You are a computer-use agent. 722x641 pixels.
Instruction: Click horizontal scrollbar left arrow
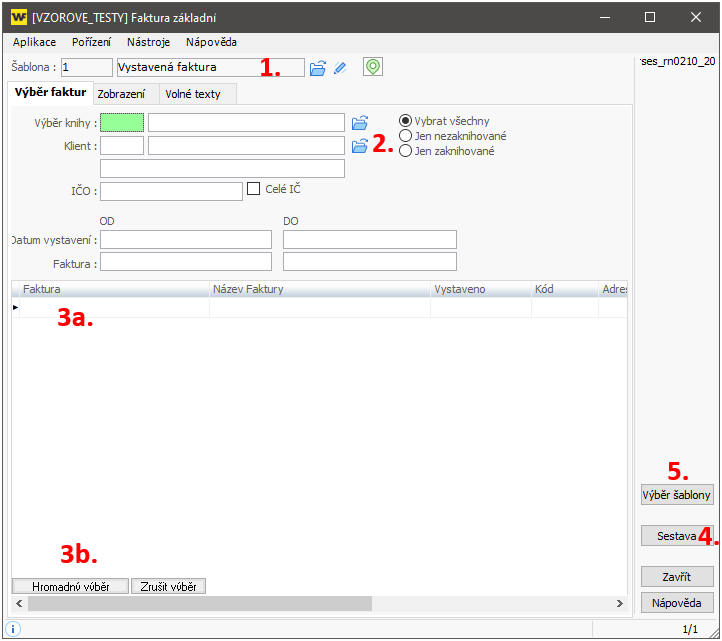click(x=19, y=604)
